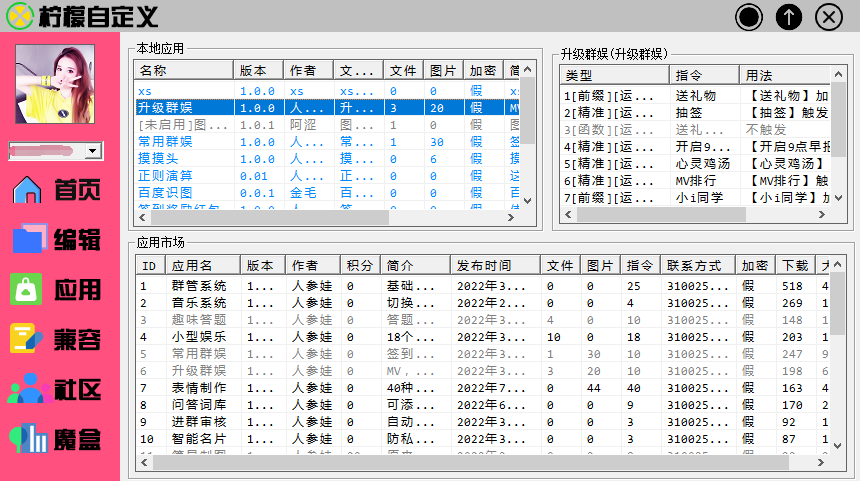The width and height of the screenshot is (860, 481).
Task: Click the black circle button in title bar
Action: [x=749, y=17]
